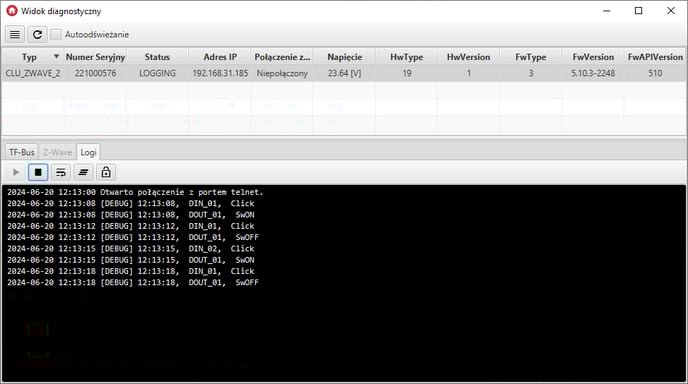Click firmware version 5.10.3-2248 cell
This screenshot has width=688, height=384.
tap(593, 73)
